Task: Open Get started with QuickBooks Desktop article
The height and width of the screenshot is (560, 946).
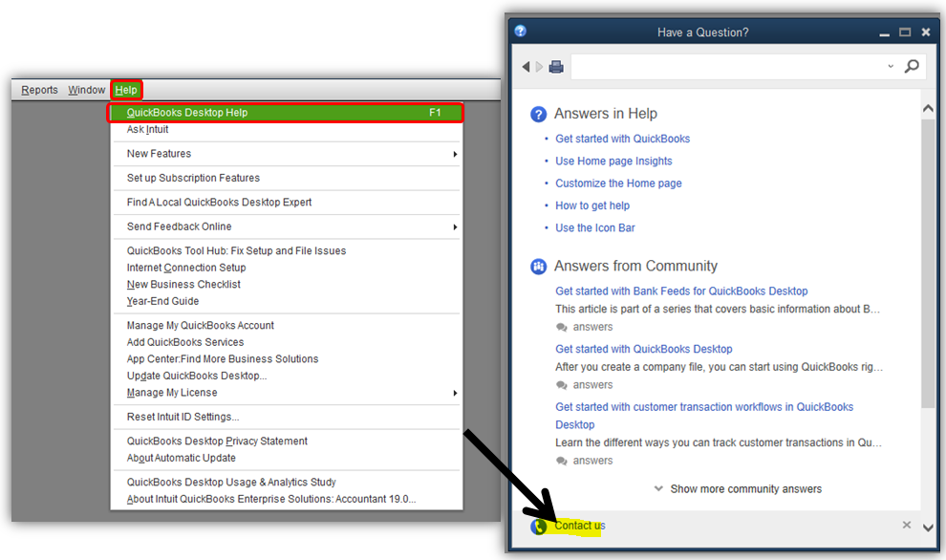Action: tap(644, 349)
